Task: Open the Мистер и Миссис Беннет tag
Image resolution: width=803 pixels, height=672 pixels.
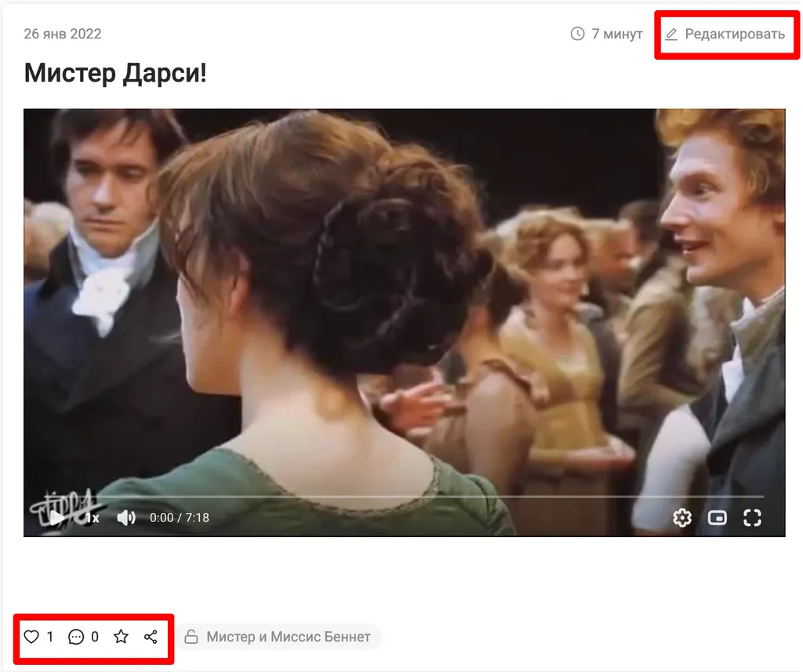Action: (288, 637)
